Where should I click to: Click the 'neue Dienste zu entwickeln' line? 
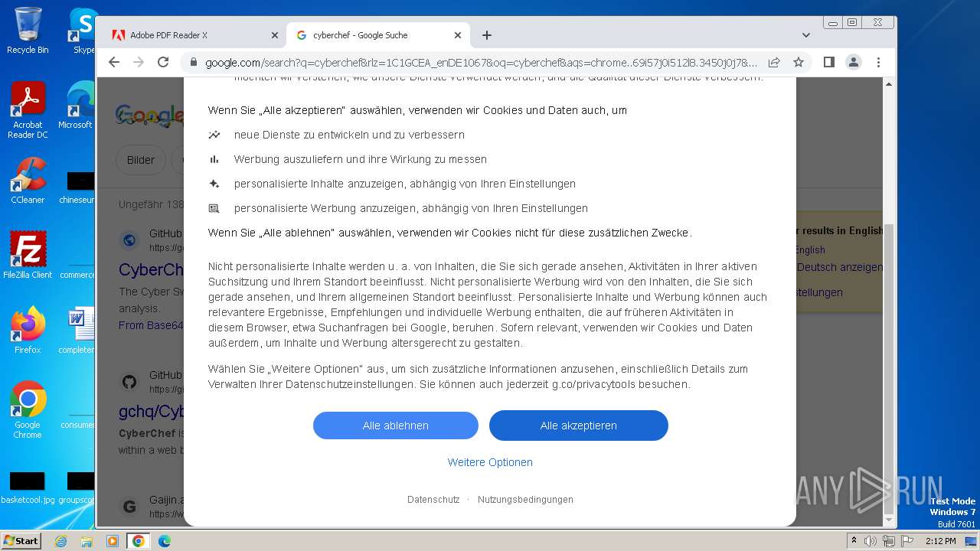point(349,135)
